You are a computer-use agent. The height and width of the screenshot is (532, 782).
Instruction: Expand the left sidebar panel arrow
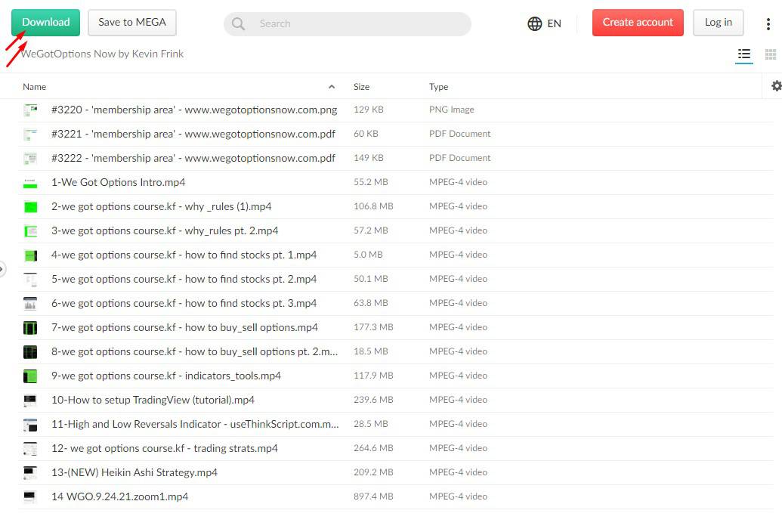pyautogui.click(x=2, y=268)
